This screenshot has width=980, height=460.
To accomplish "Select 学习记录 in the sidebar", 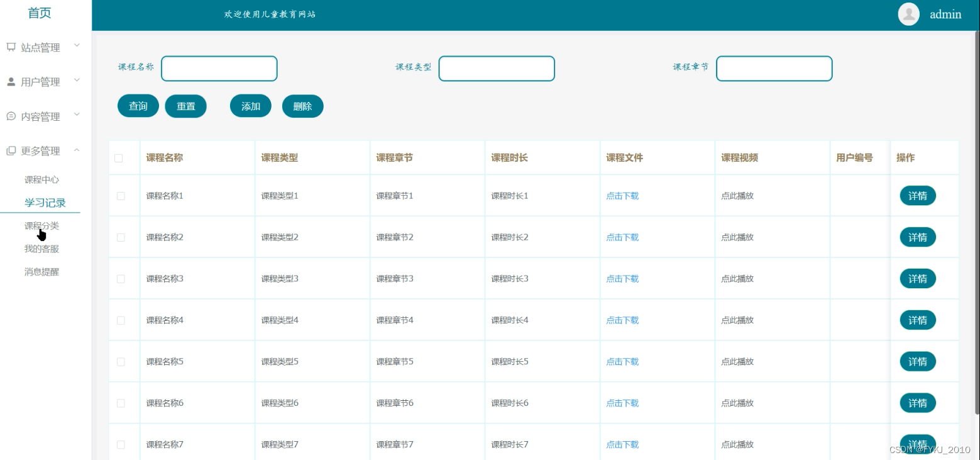I will click(x=45, y=203).
